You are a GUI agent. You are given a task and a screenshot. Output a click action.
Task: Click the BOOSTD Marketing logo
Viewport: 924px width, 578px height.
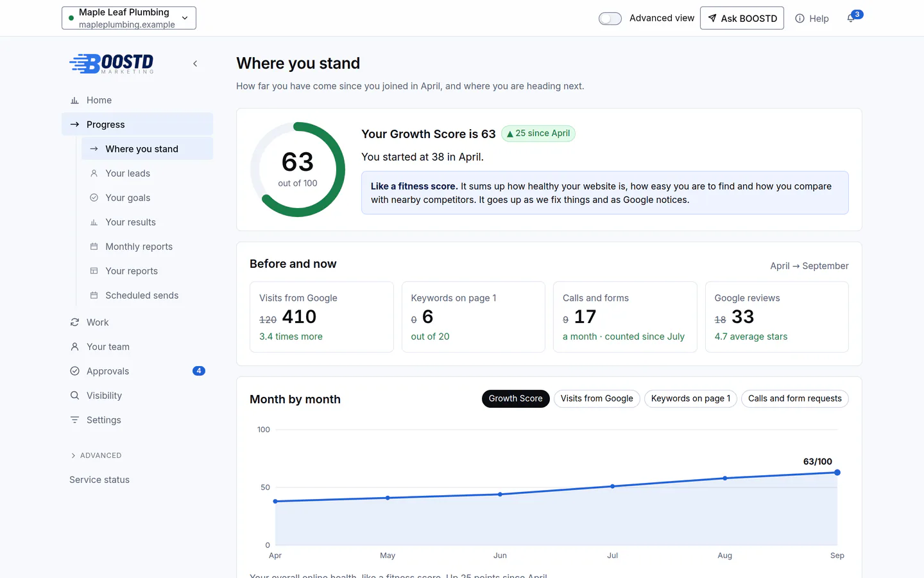click(x=112, y=64)
